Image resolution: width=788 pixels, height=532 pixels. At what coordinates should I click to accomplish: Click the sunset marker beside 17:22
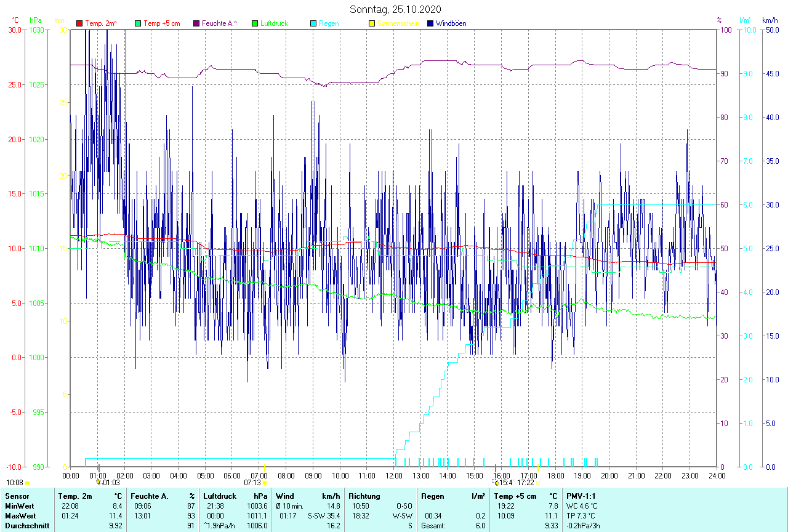click(x=538, y=483)
